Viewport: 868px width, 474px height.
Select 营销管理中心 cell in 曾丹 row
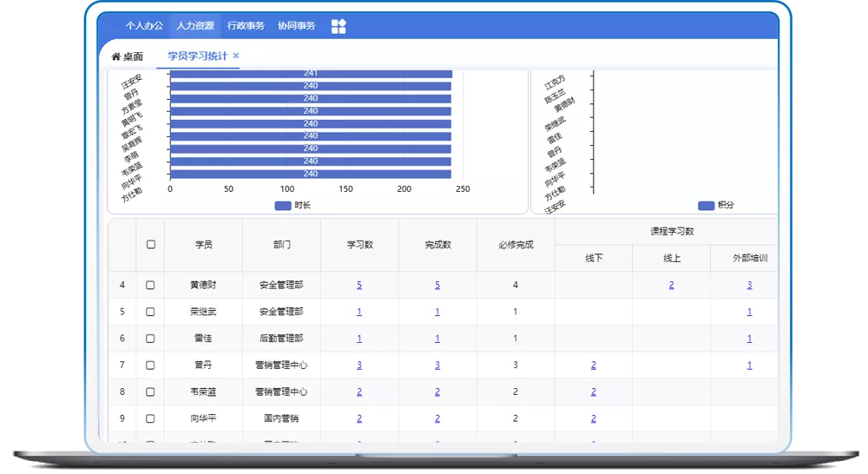coord(281,365)
